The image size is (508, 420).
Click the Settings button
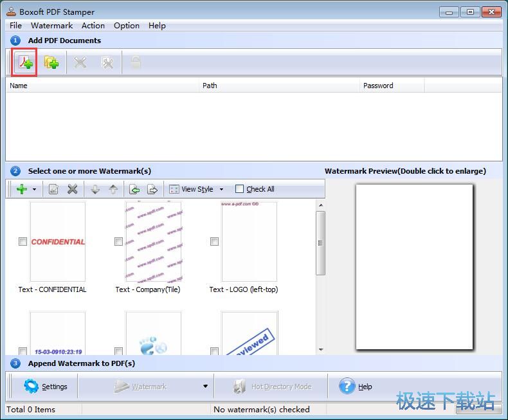pos(46,387)
